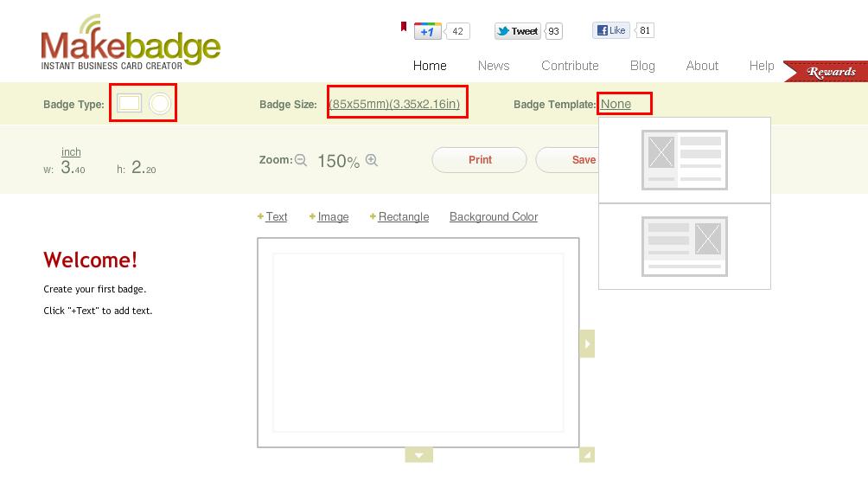Click the Google +1 button

coord(427,31)
